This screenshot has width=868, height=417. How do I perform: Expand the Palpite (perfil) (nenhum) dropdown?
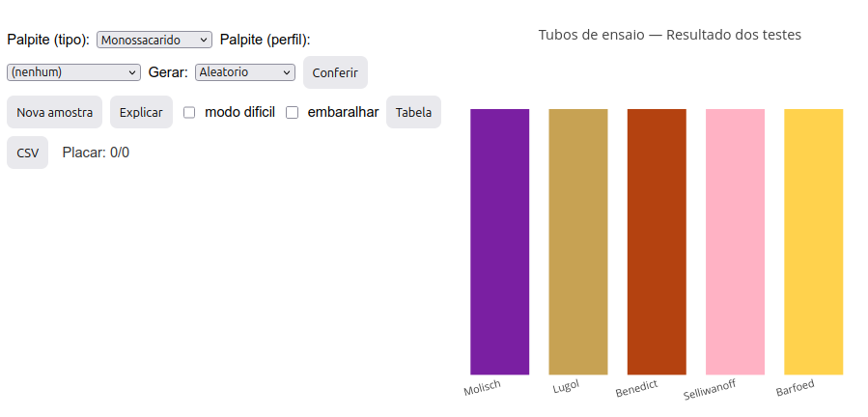click(x=73, y=72)
